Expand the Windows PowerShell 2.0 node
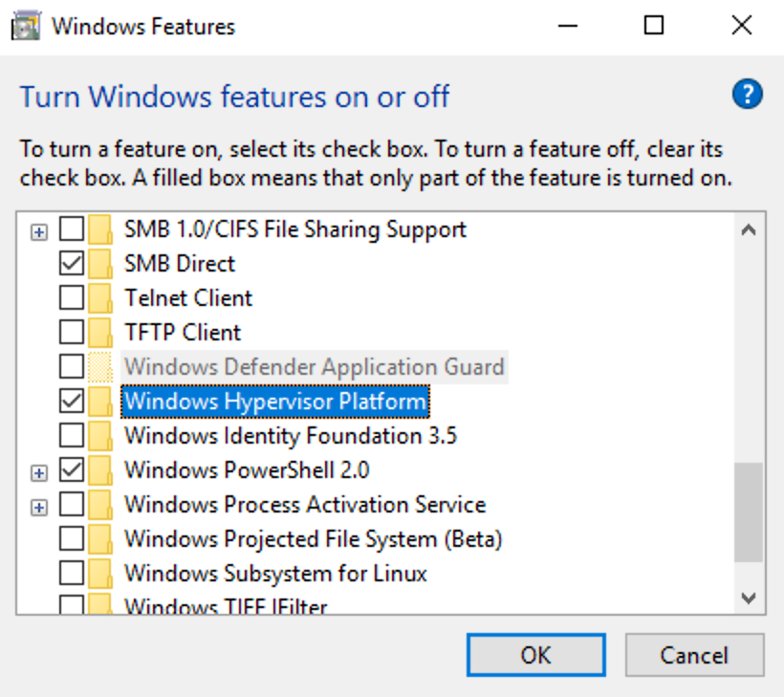This screenshot has height=697, width=784. point(39,473)
